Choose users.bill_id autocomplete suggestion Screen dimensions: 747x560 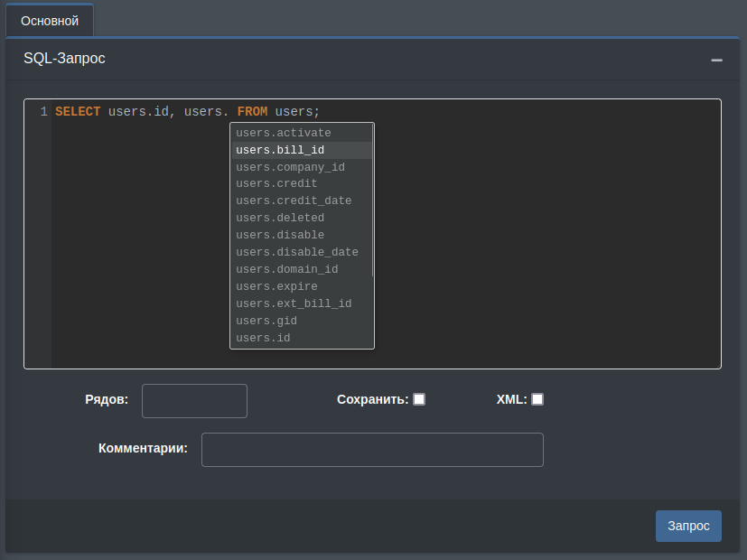(280, 150)
